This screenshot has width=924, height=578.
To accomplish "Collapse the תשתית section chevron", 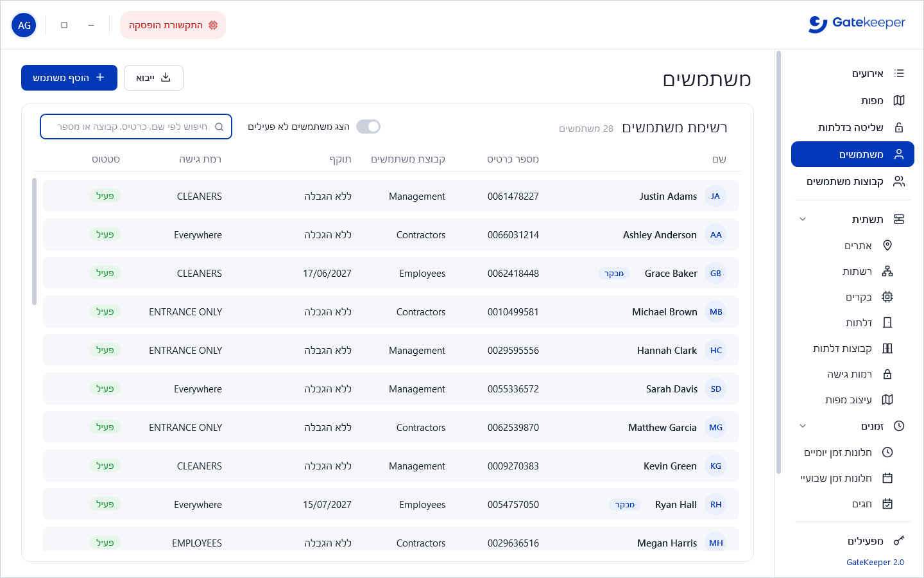I will (803, 219).
